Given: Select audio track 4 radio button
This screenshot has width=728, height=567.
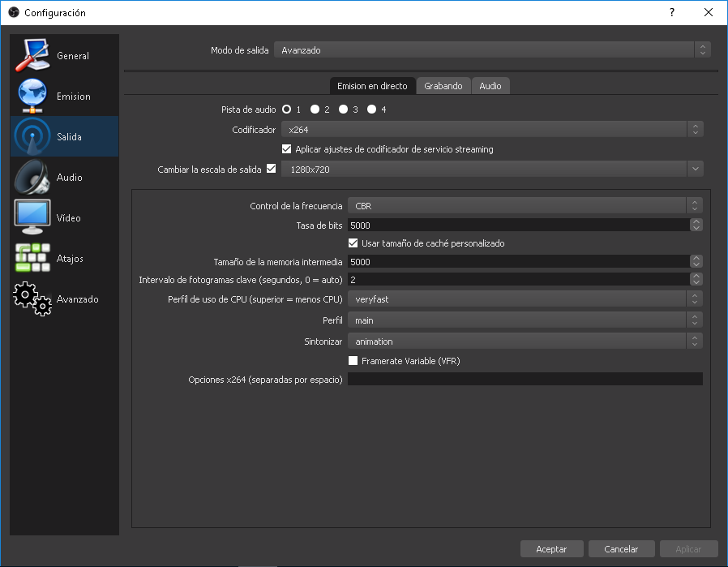Looking at the screenshot, I should (372, 110).
